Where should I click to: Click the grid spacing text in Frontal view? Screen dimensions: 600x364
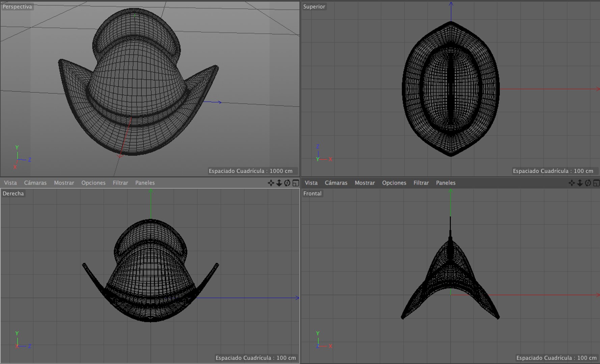(x=556, y=358)
